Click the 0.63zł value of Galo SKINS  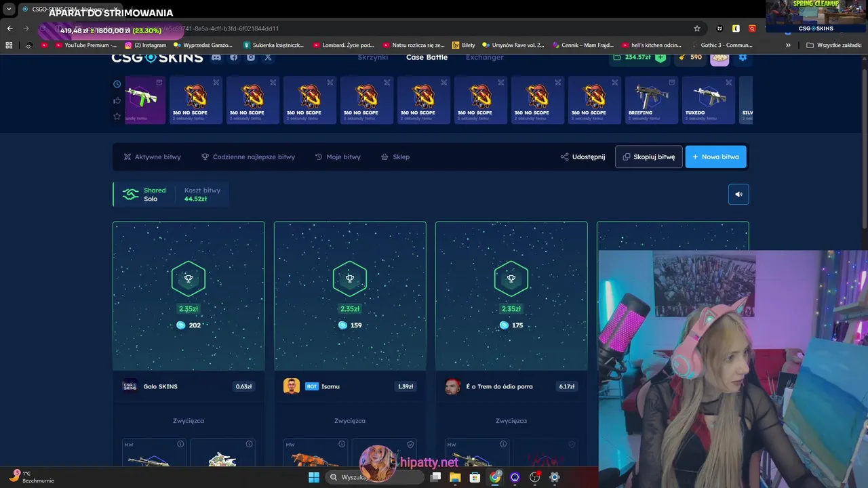(243, 386)
